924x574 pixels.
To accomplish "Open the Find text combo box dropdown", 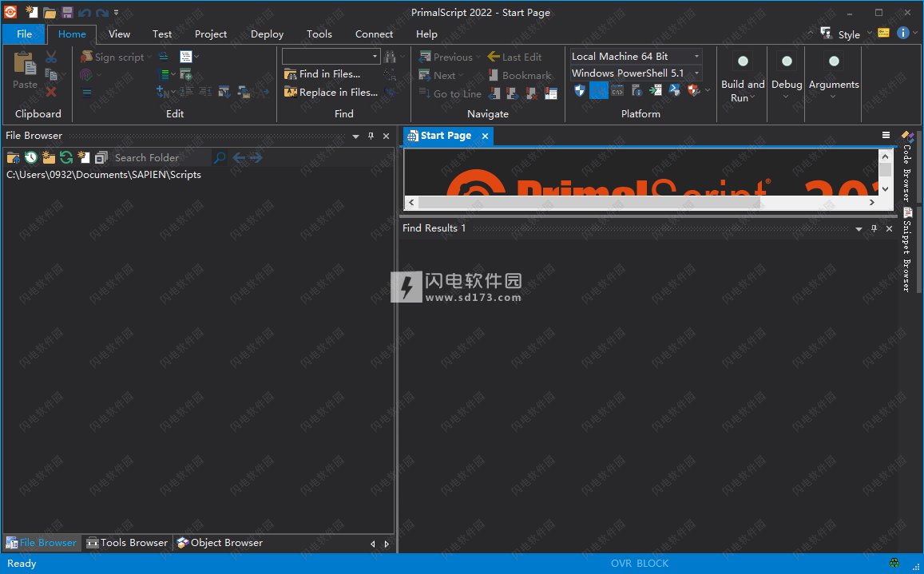I will pos(375,56).
